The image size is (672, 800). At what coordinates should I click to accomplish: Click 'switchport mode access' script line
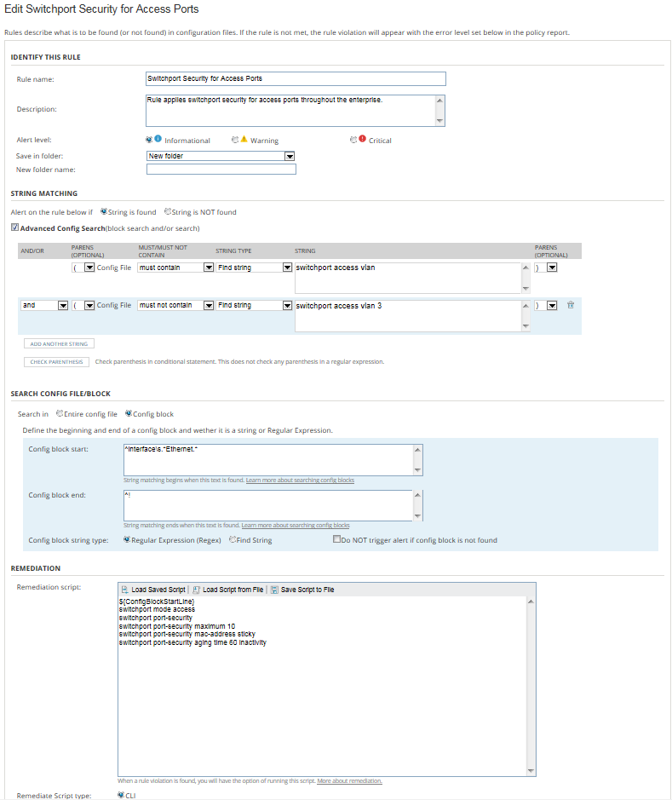157,610
